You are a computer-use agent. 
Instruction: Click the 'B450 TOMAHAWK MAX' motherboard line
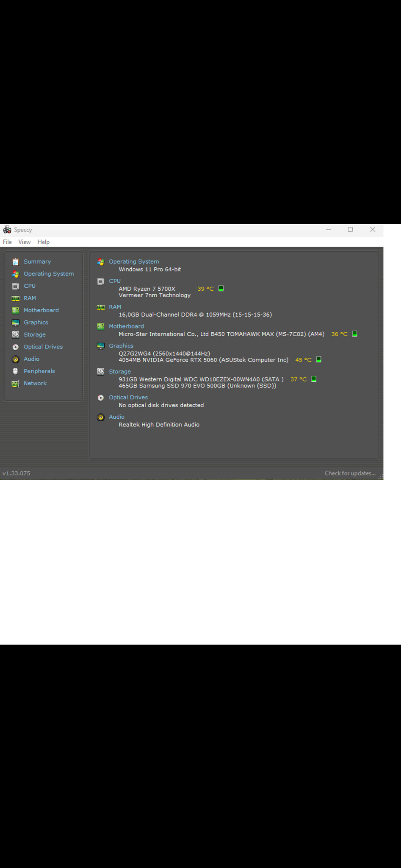(x=221, y=334)
